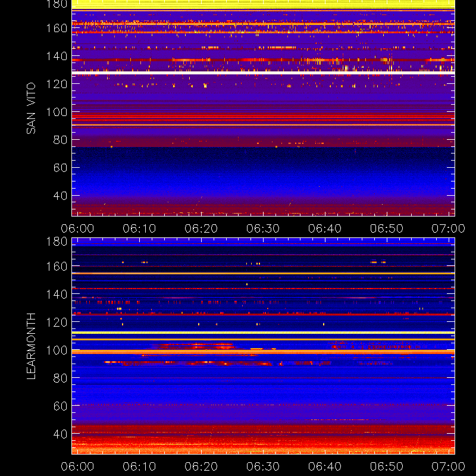This screenshot has width=476, height=476.
Task: Choose the Learmonth plot's 06:40 time label
Action: tap(325, 466)
